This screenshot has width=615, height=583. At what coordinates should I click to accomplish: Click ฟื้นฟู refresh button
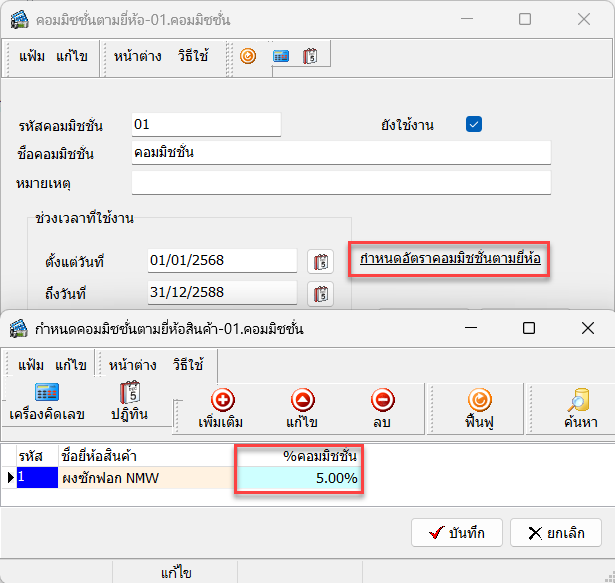coord(479,409)
